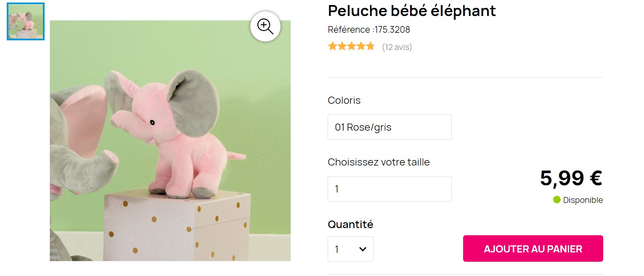644x276 pixels.
Task: Click the Coloris label
Action: [x=344, y=100]
